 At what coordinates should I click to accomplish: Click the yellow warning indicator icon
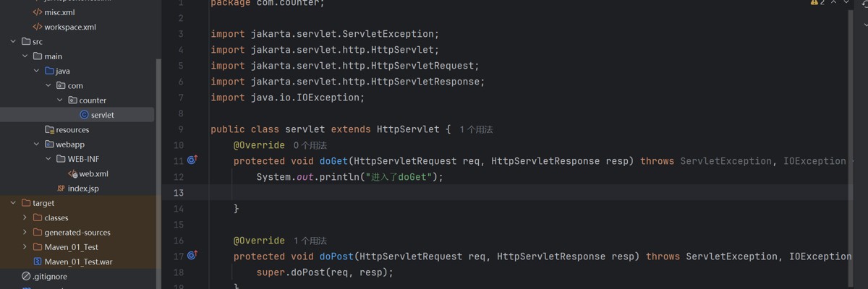[814, 4]
